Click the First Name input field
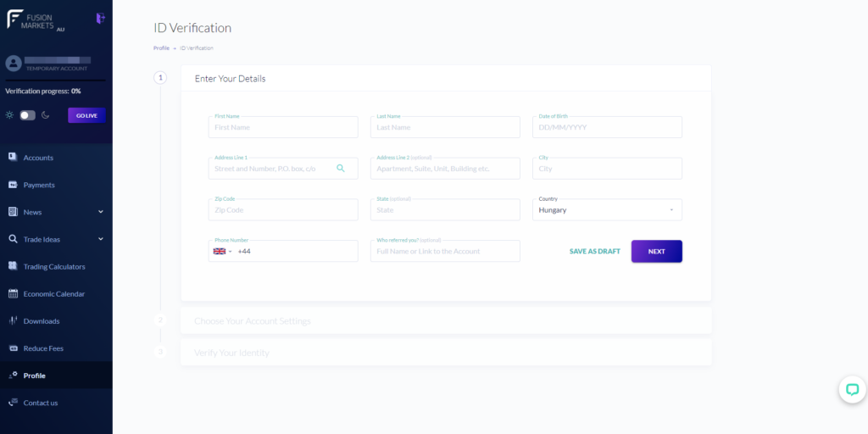 pos(283,127)
